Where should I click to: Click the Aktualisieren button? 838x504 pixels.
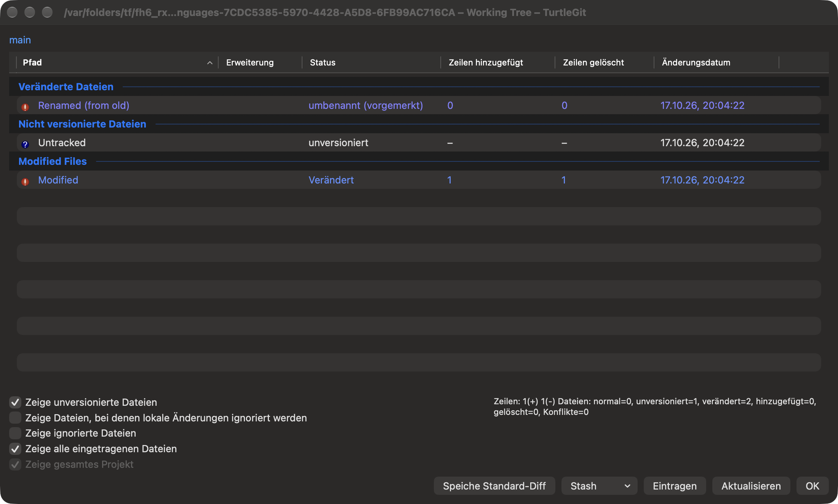(751, 486)
